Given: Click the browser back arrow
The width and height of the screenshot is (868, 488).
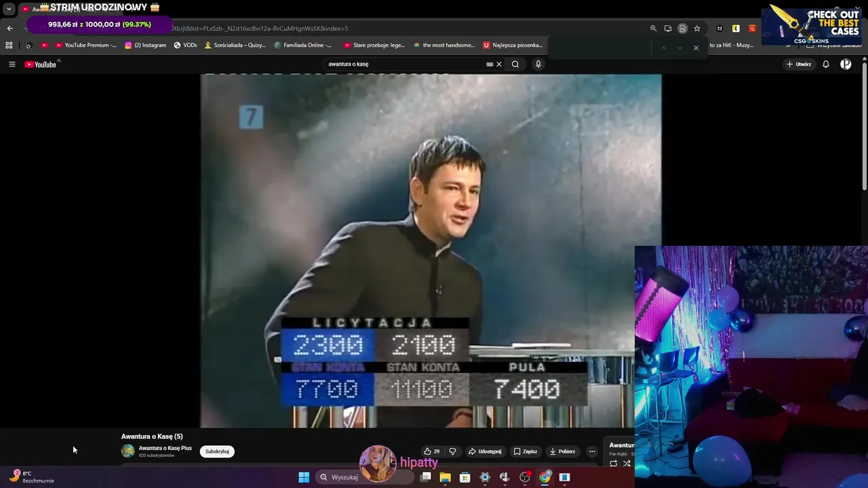Looking at the screenshot, I should [9, 28].
